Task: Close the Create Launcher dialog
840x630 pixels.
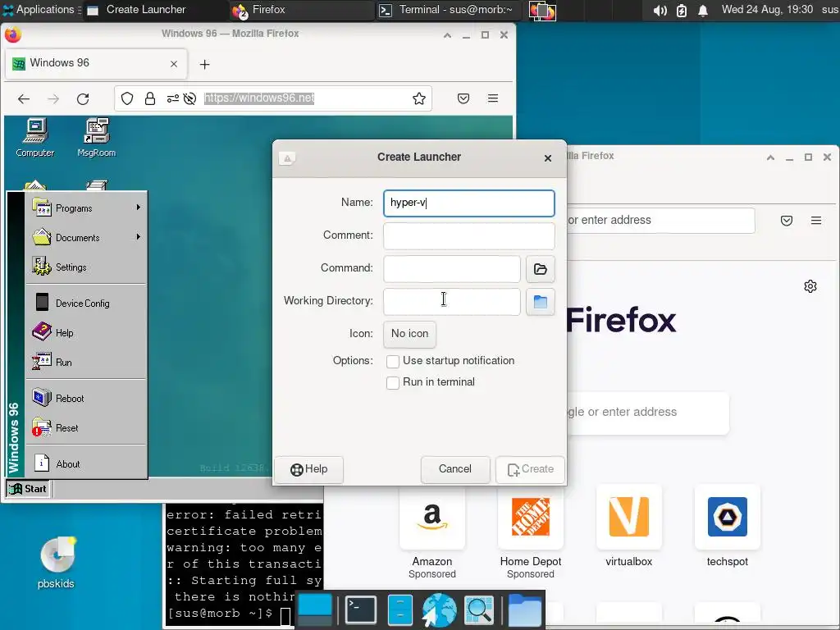Action: tap(547, 158)
